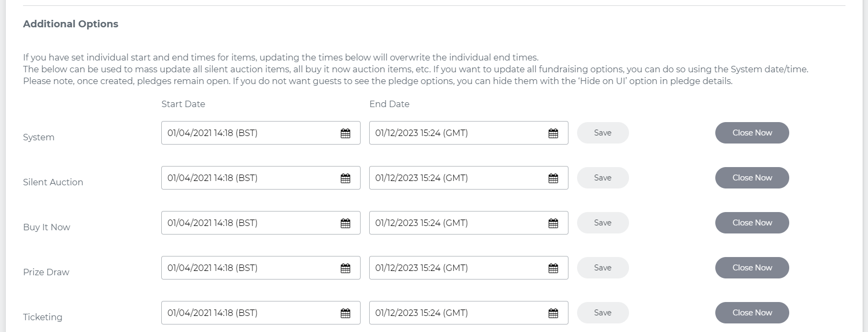Save the Buy It Now dates

pos(602,223)
